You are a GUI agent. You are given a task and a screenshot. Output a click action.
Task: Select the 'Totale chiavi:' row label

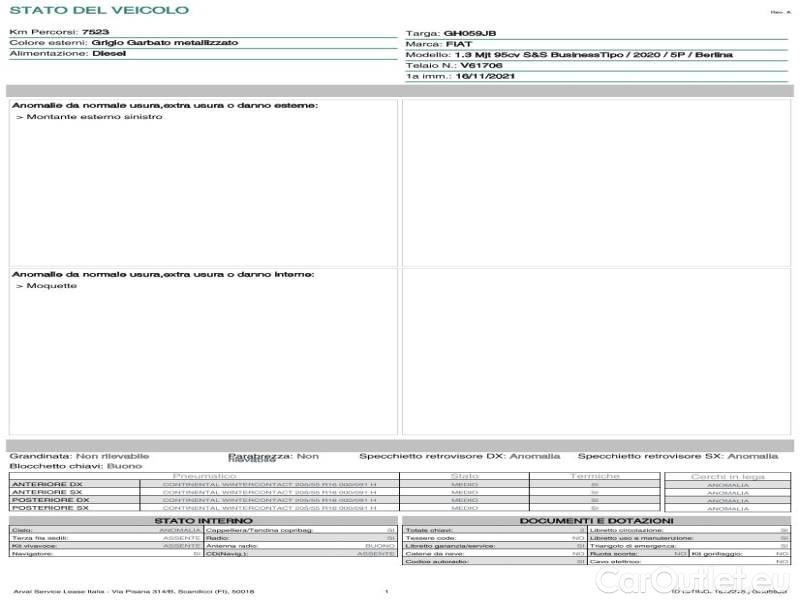coord(429,531)
